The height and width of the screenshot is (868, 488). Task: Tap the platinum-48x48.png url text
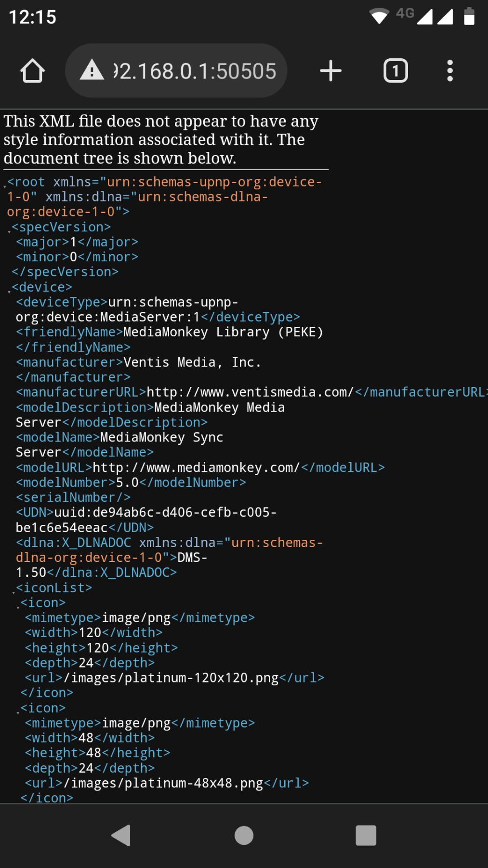(x=167, y=783)
